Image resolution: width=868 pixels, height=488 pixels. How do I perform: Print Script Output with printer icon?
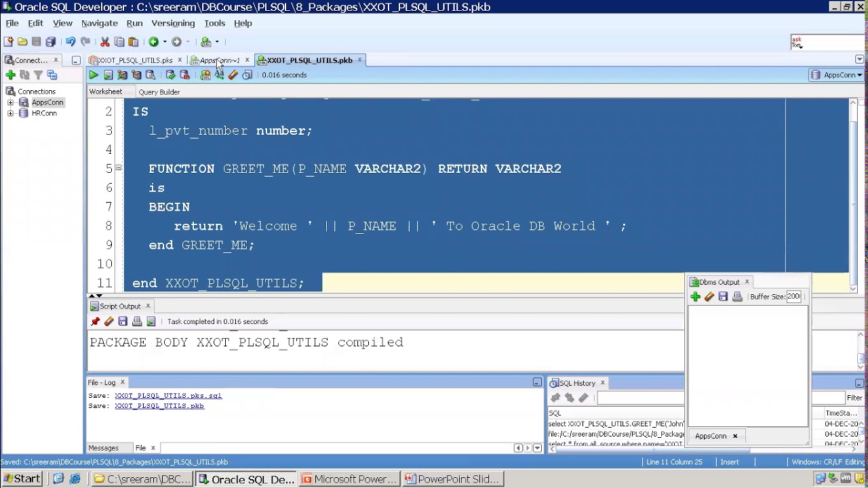click(137, 322)
